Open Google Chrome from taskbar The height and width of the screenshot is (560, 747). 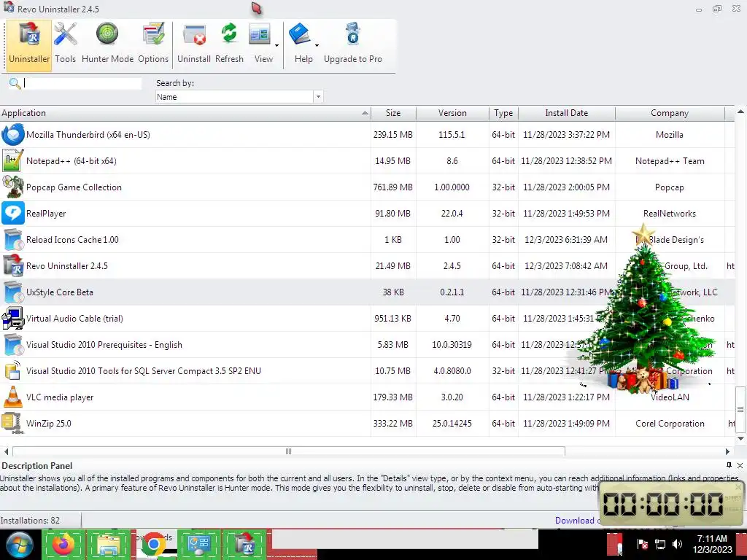[153, 544]
